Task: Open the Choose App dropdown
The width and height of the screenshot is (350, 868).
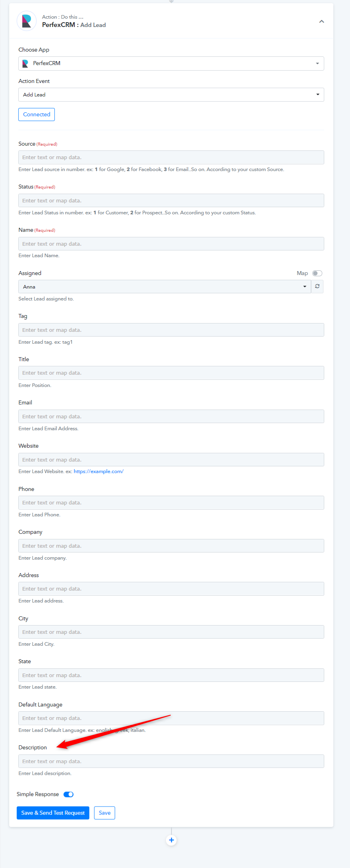Action: click(x=171, y=64)
